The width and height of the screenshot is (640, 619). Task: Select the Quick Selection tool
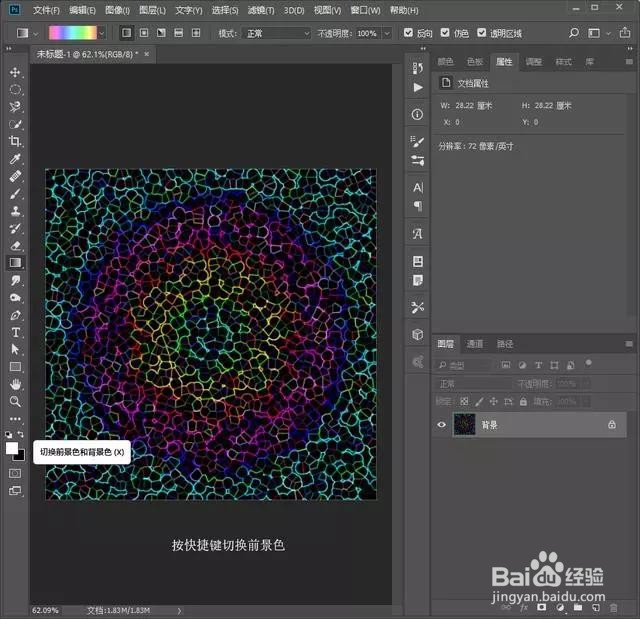point(15,124)
